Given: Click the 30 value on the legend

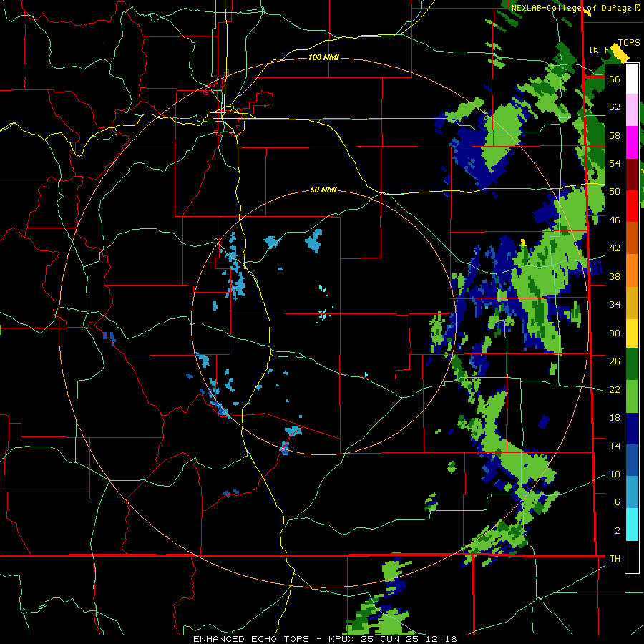Looking at the screenshot, I should point(615,333).
